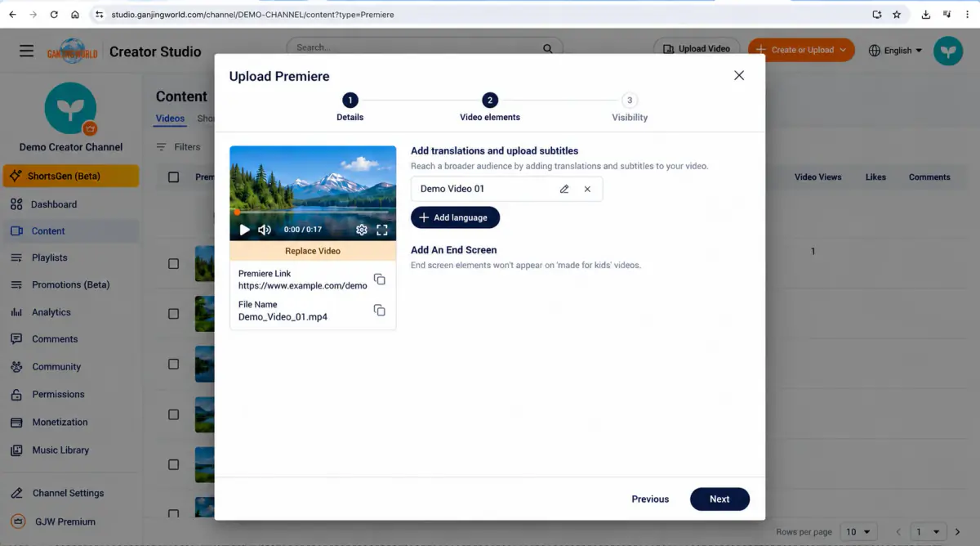The height and width of the screenshot is (546, 980).
Task: Click the Likes column header
Action: (875, 177)
